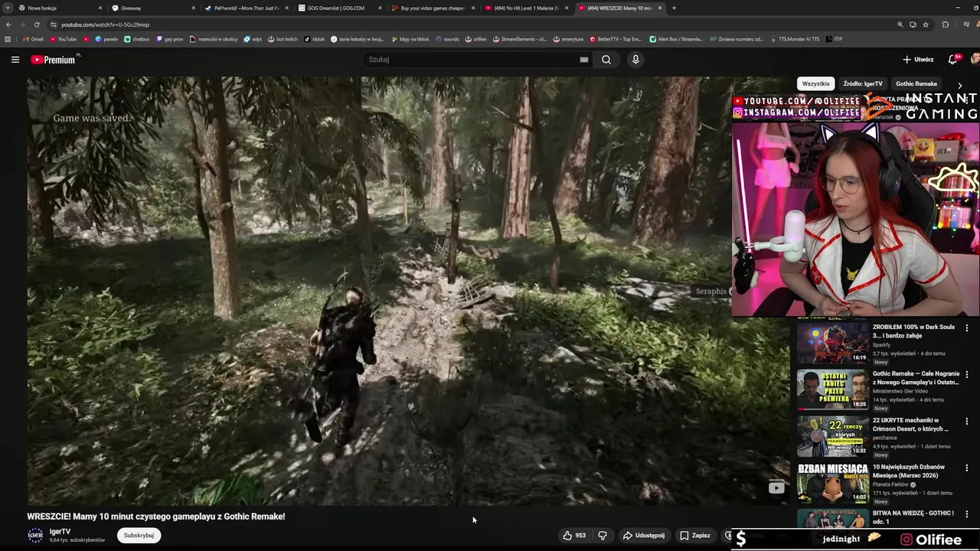Reload the page in the browser toolbar

(36, 24)
